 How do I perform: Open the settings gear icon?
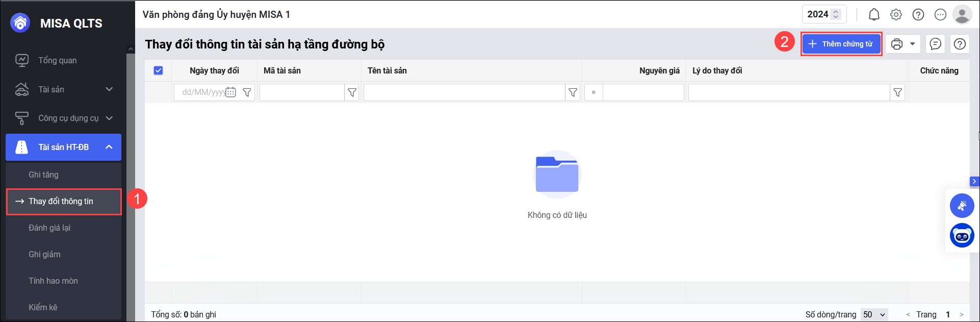[896, 15]
